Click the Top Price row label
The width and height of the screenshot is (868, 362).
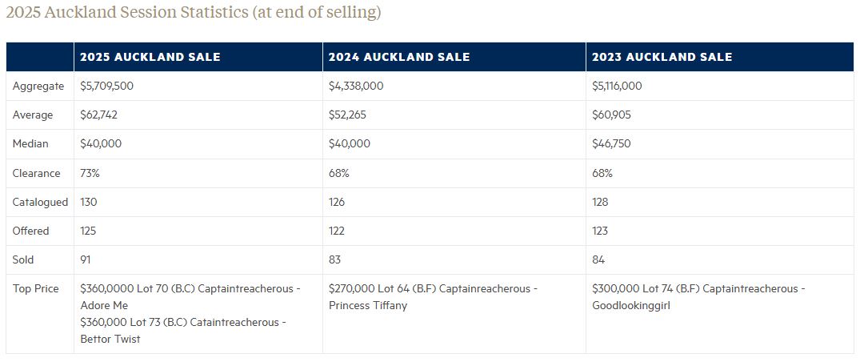click(x=35, y=288)
